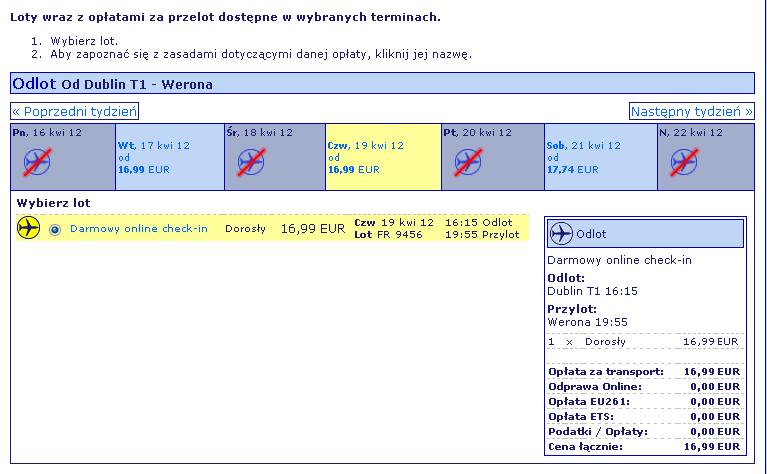Open Opłata za transport fee details
The image size is (767, 474).
coord(606,372)
